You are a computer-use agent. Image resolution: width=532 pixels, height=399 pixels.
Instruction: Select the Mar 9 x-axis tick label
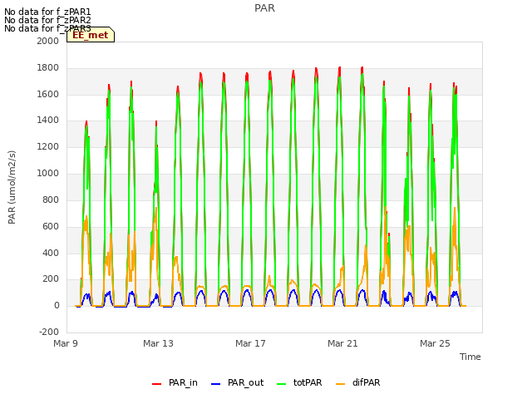(66, 343)
